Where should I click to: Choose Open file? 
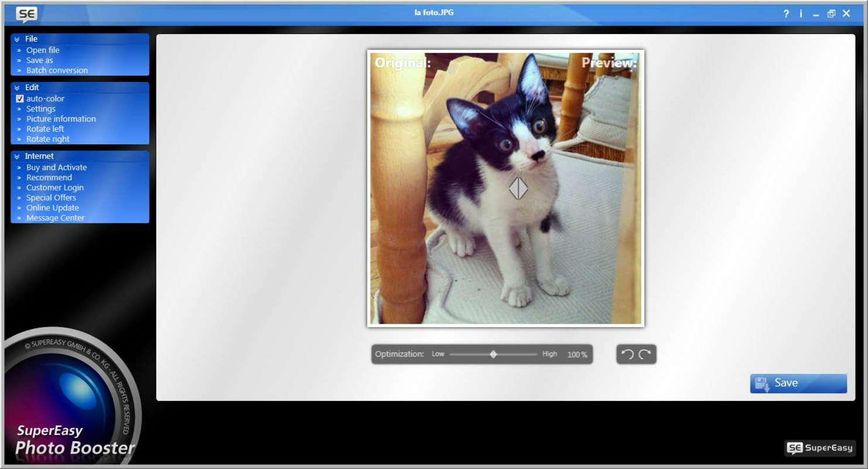[x=42, y=50]
